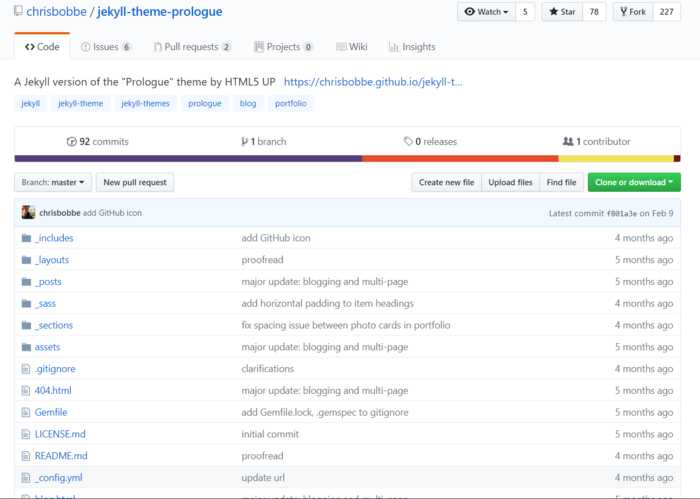
Task: Click the yellow segment of language bar
Action: [616, 158]
